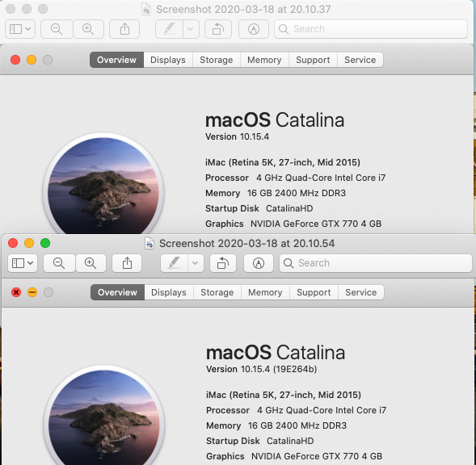Click the macOS Catalina heading in the upper screenshot
This screenshot has height=465, width=476.
point(275,120)
